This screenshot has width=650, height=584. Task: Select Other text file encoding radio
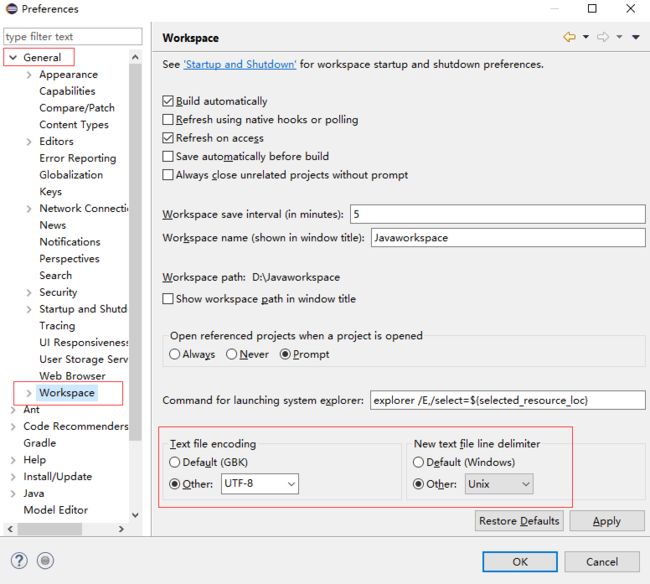click(175, 484)
